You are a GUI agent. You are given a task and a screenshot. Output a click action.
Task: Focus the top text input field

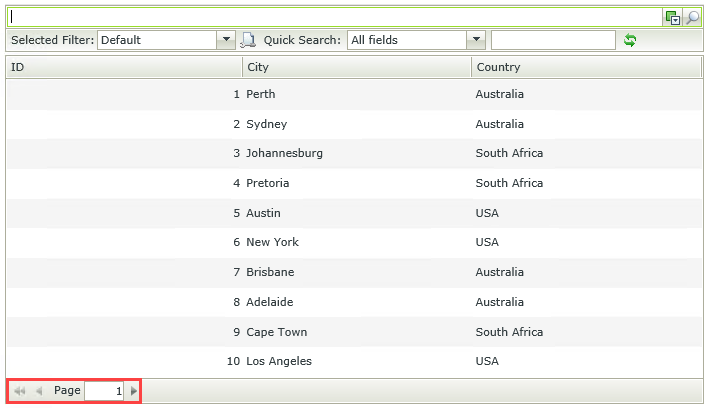pos(335,17)
